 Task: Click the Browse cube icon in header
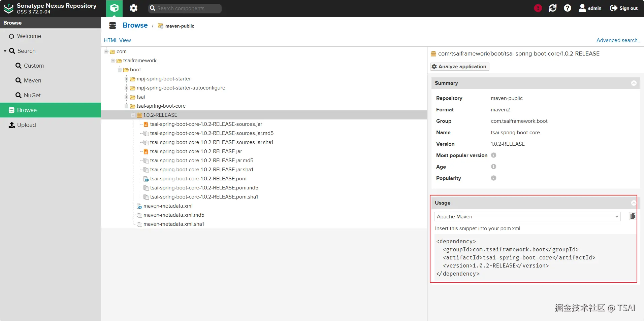(114, 8)
